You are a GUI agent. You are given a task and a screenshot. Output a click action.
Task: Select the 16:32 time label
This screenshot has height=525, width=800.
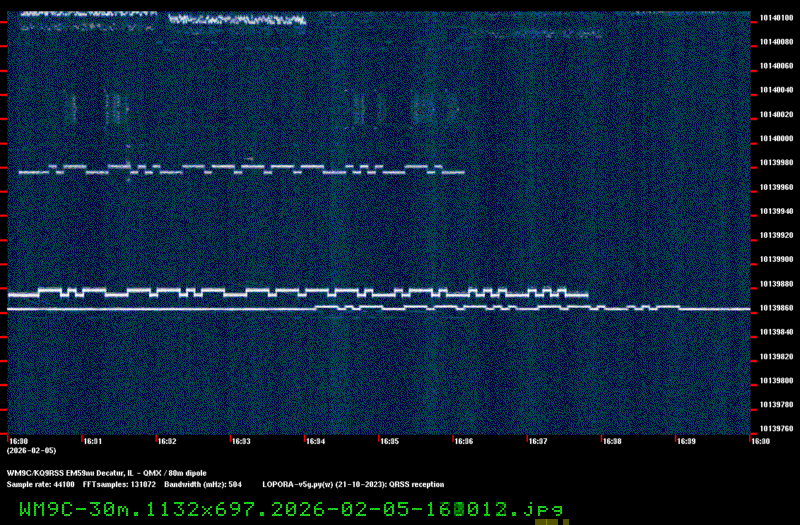pyautogui.click(x=167, y=441)
